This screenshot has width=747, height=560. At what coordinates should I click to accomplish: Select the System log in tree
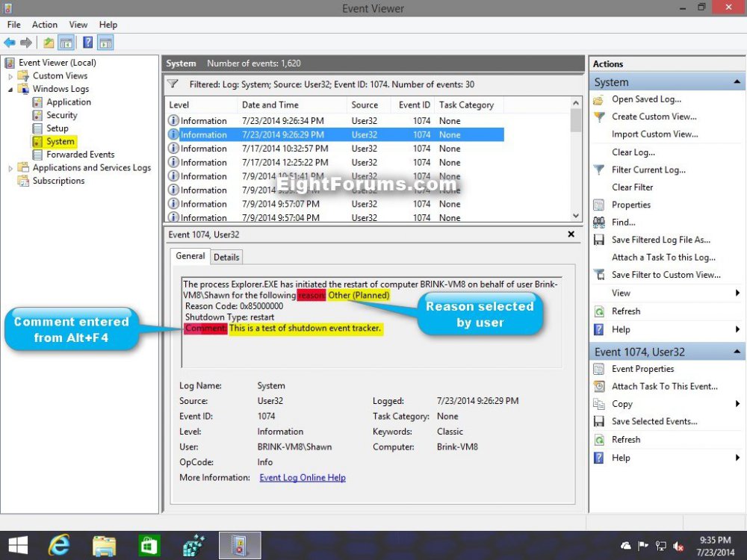click(x=60, y=141)
